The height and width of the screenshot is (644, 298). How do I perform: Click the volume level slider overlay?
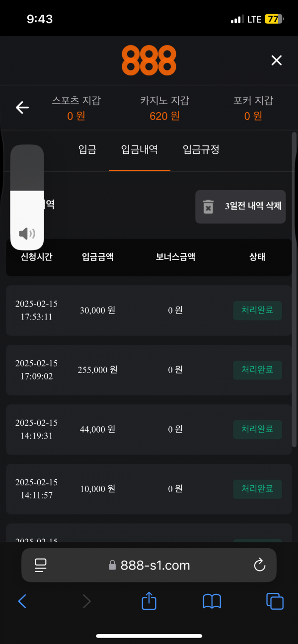[27, 197]
